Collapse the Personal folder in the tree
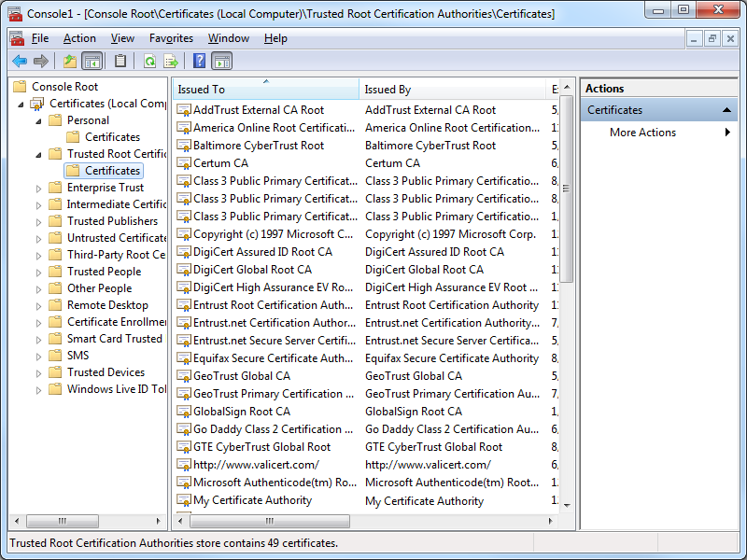Screen dimensions: 747x560 (39, 120)
